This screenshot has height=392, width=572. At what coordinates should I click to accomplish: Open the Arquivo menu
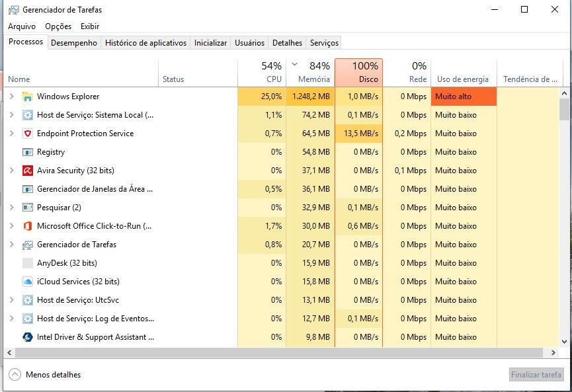point(22,26)
